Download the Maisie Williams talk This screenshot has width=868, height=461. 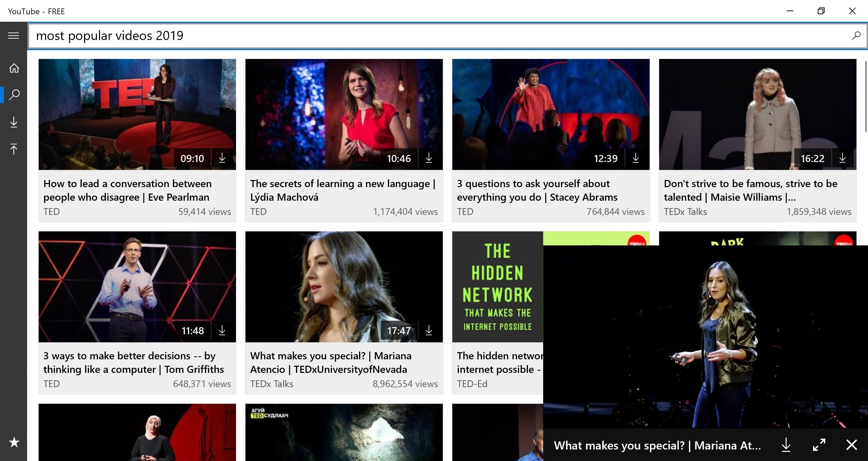[843, 158]
